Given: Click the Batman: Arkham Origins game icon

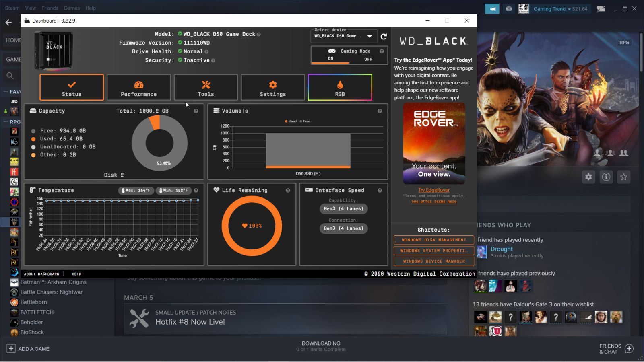Looking at the screenshot, I should pyautogui.click(x=14, y=282).
